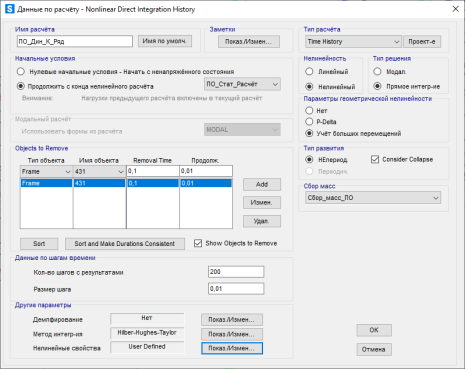
Task: Click Продолж. duration input field 0,01
Action: coord(206,171)
